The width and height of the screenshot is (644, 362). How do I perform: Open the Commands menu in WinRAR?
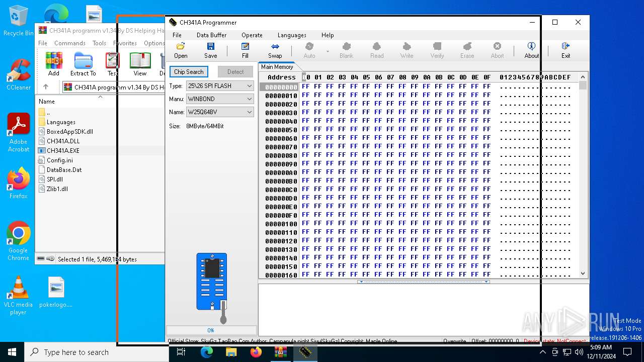tap(70, 43)
